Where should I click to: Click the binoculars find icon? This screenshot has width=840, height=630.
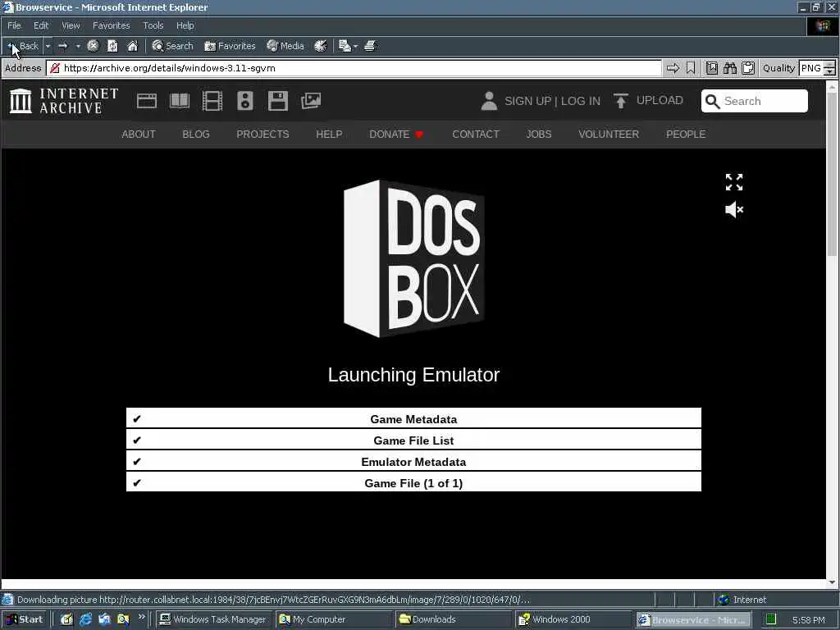click(729, 68)
